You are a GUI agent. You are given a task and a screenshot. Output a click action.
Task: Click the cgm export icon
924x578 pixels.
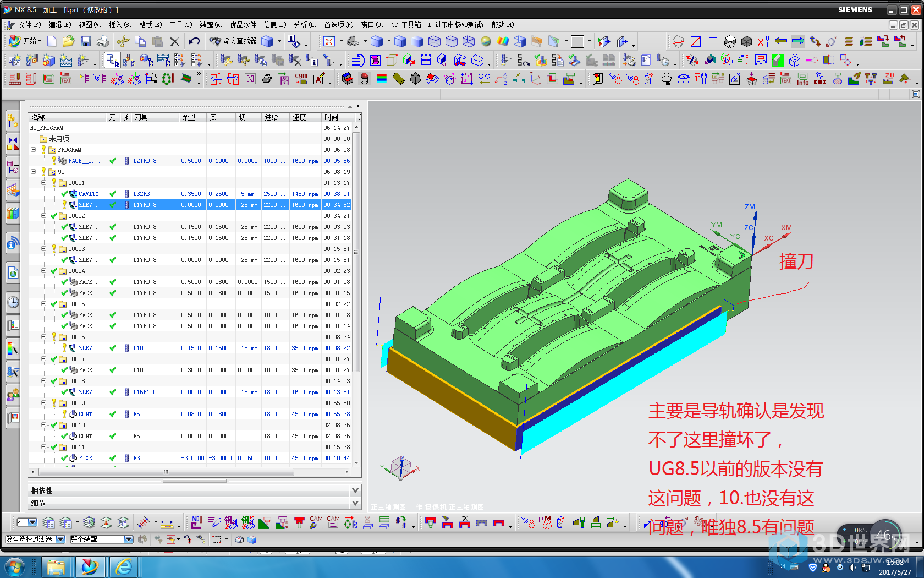[x=301, y=79]
